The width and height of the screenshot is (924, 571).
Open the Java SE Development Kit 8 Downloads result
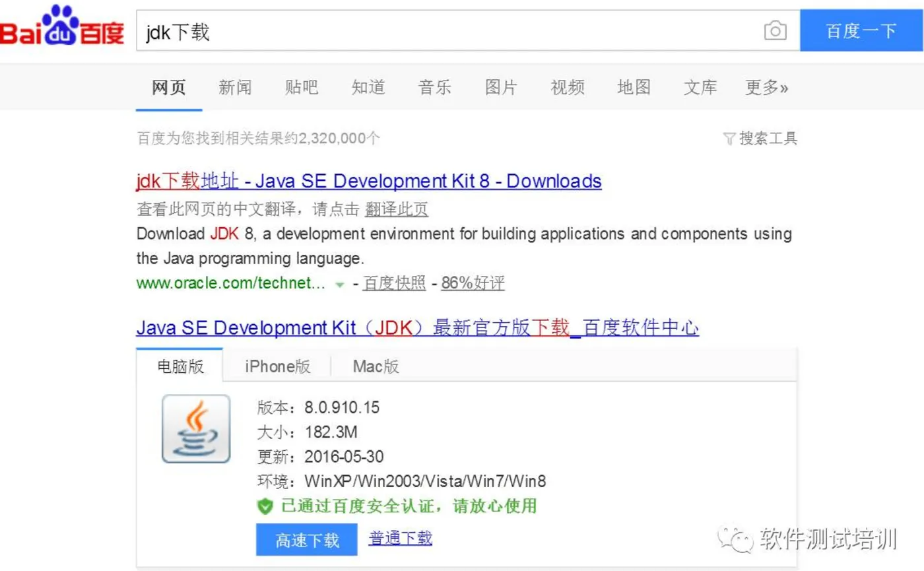[369, 181]
